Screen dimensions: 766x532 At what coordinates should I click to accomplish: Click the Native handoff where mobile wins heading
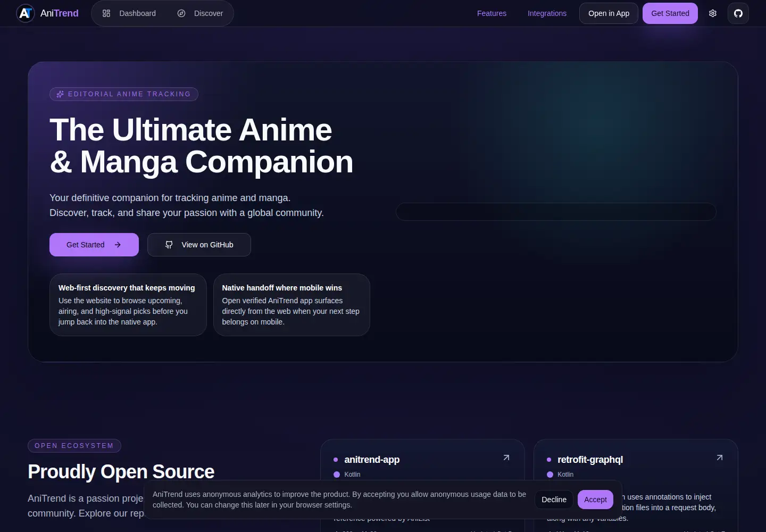pos(282,288)
